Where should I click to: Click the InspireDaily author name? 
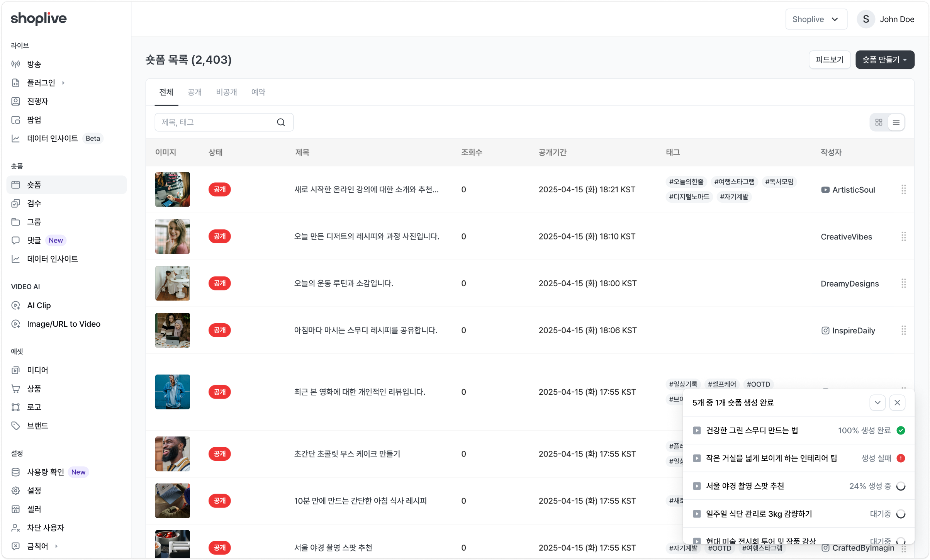tap(854, 331)
